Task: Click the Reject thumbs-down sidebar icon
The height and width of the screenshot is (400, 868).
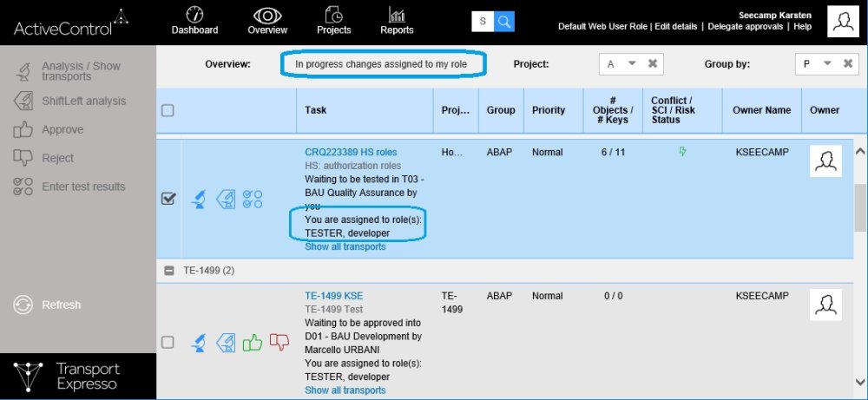Action: (23, 158)
